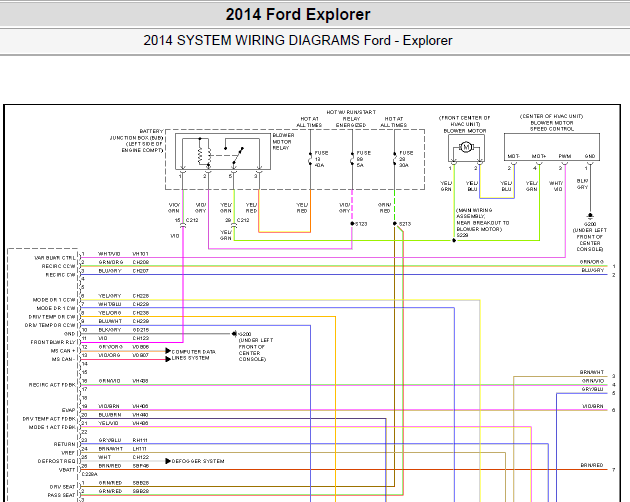Click the 'MOT-' terminal on speed control
The height and width of the screenshot is (502, 630).
(513, 156)
